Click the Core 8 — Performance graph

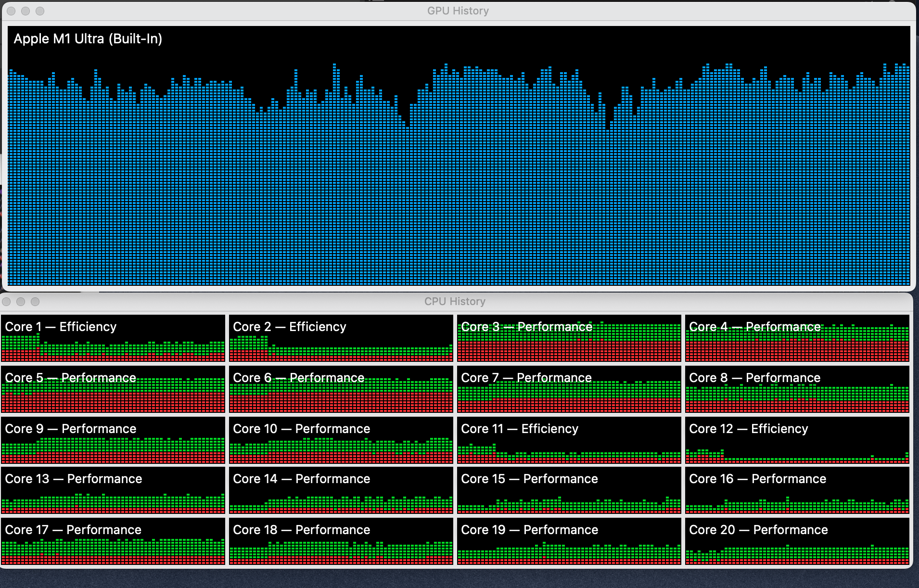coord(797,389)
